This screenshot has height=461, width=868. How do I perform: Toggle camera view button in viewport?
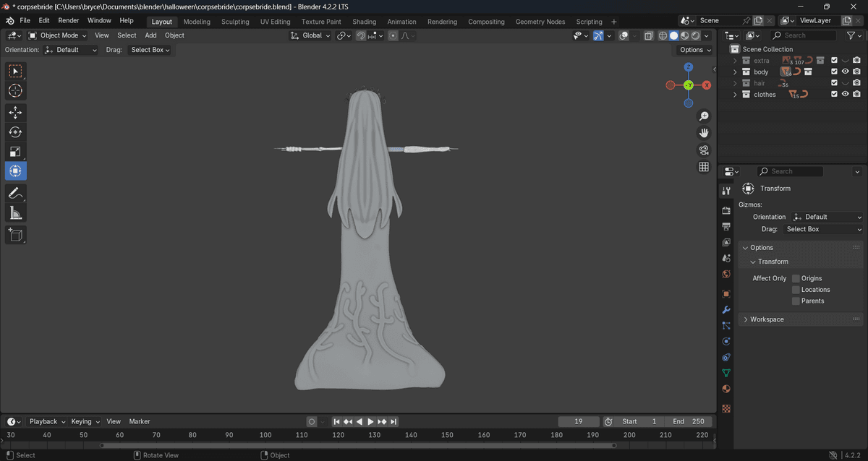coord(703,150)
